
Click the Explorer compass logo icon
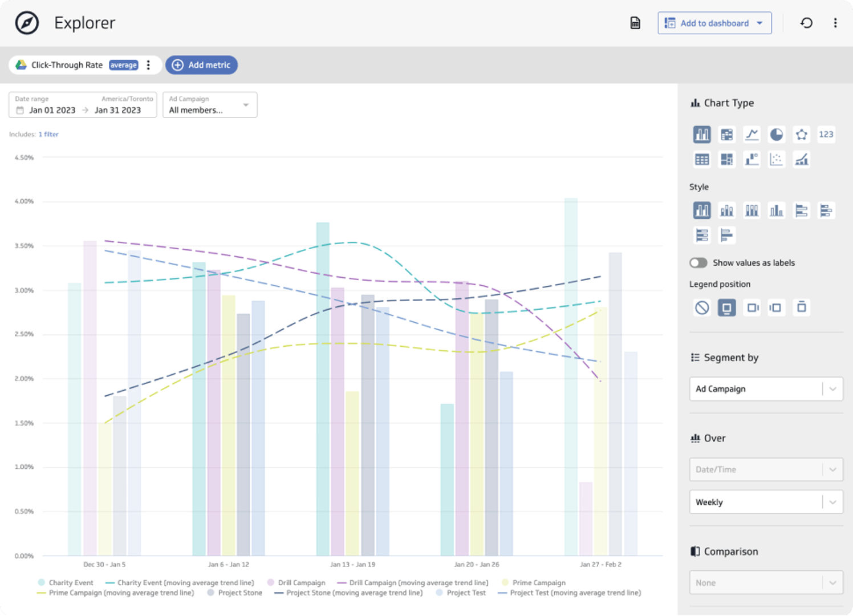27,23
